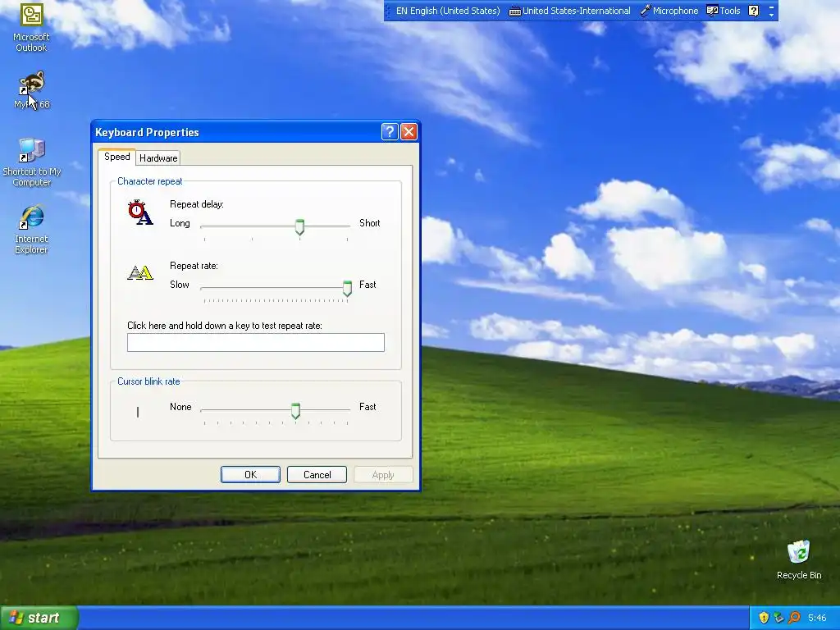Image resolution: width=840 pixels, height=630 pixels.
Task: Open the Start menu
Action: [39, 618]
